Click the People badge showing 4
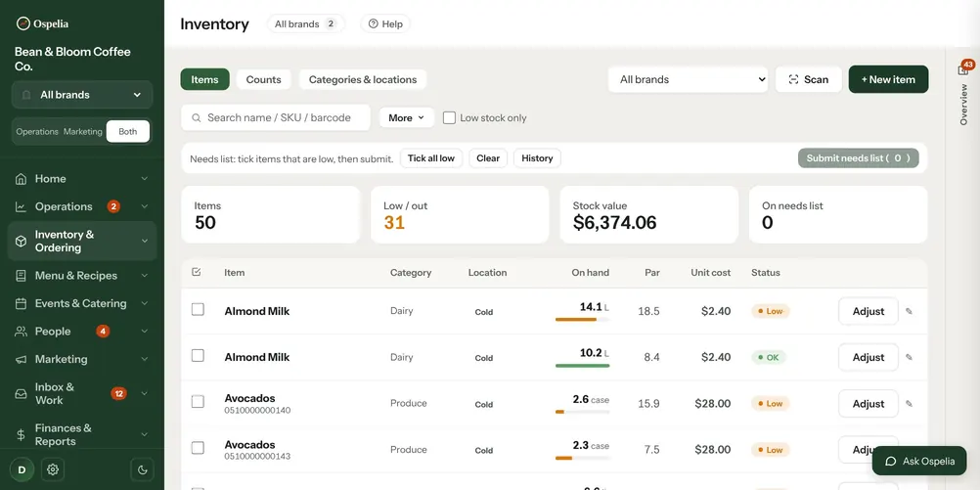 click(x=103, y=332)
